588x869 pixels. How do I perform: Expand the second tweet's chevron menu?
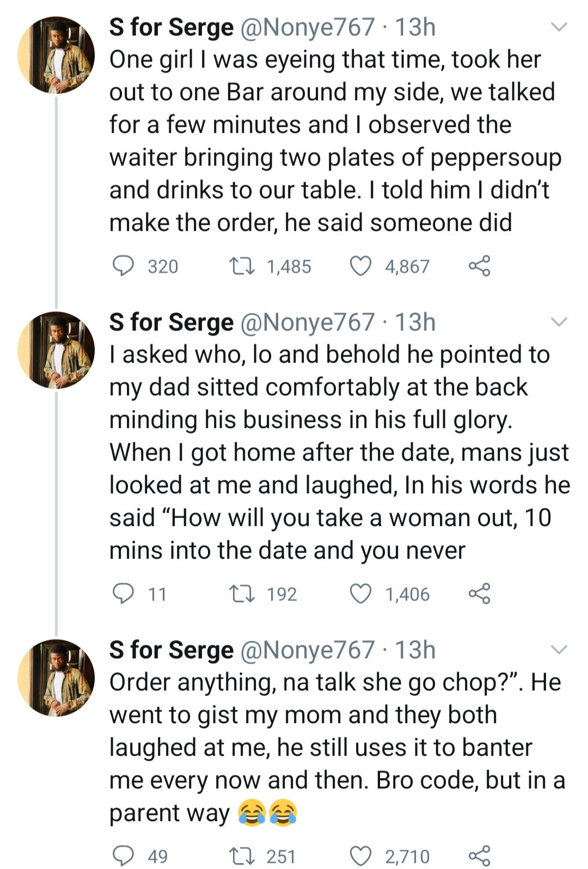[x=559, y=322]
